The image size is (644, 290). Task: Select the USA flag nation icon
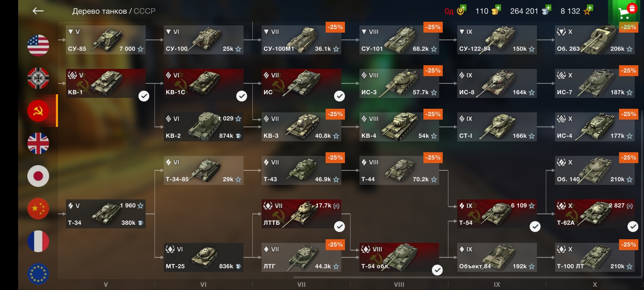point(38,45)
